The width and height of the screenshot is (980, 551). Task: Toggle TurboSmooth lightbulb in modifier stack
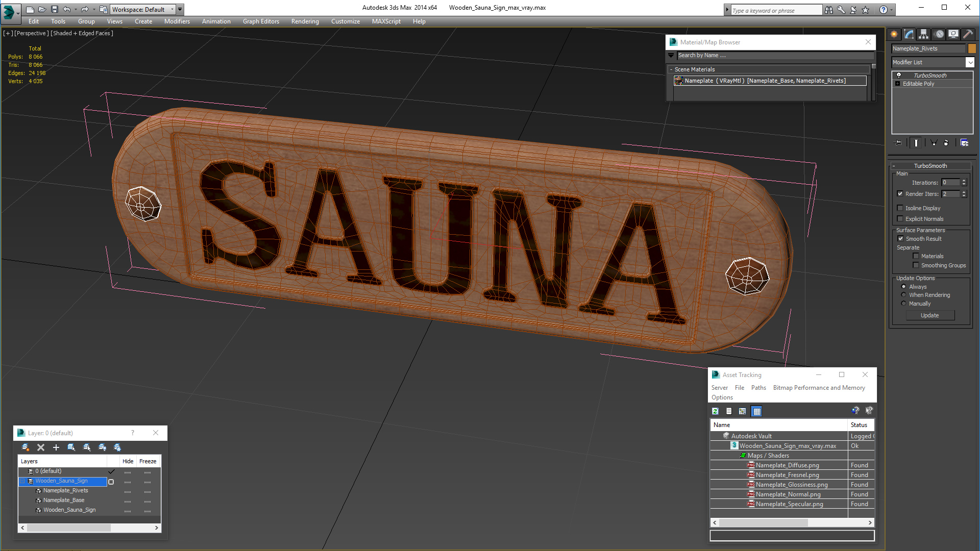[x=899, y=75]
